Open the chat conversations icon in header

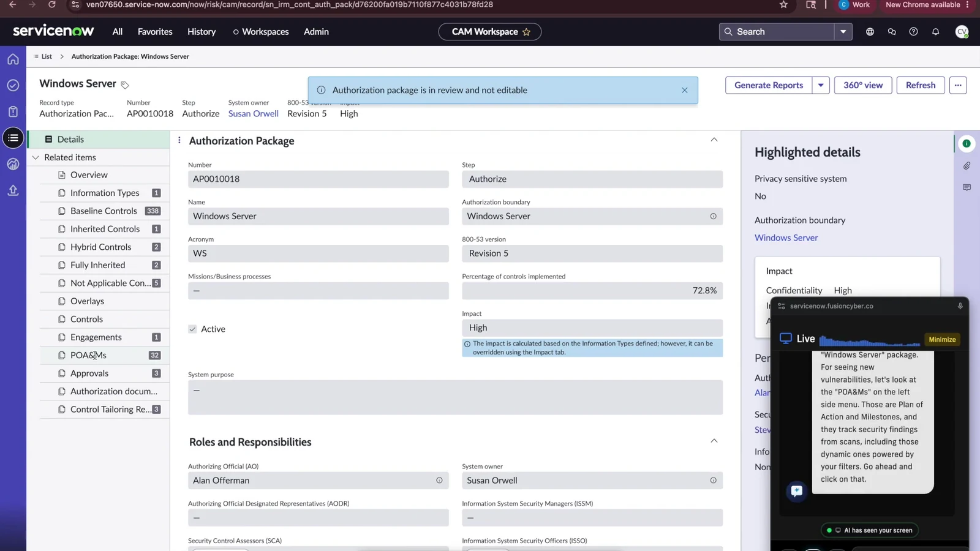pyautogui.click(x=892, y=32)
